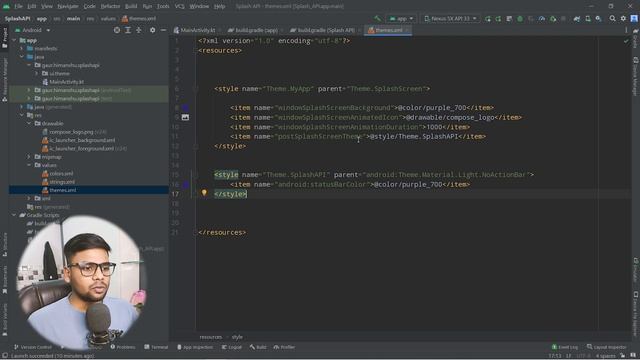The width and height of the screenshot is (640, 360).
Task: Open the Build tool window
Action: point(258,347)
